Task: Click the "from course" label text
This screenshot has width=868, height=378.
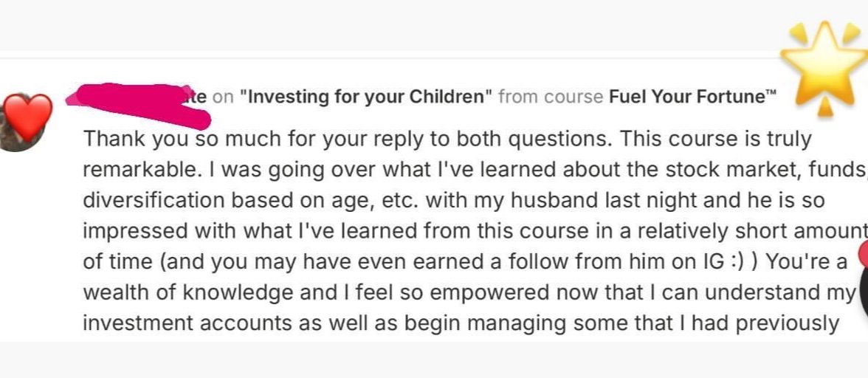Action: click(x=551, y=97)
